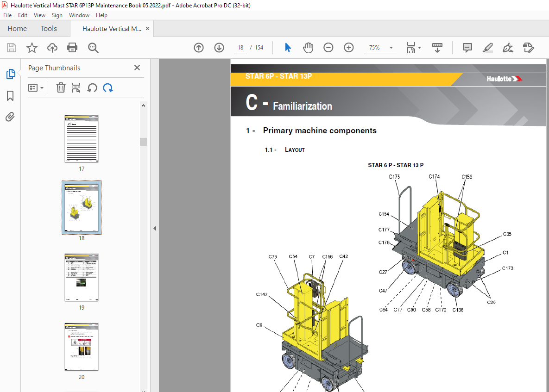
Task: Select page 19 thumbnail
Action: pyautogui.click(x=82, y=277)
